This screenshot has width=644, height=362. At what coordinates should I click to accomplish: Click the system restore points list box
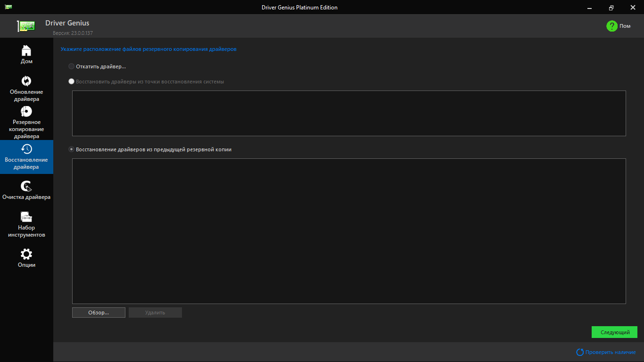tap(349, 113)
